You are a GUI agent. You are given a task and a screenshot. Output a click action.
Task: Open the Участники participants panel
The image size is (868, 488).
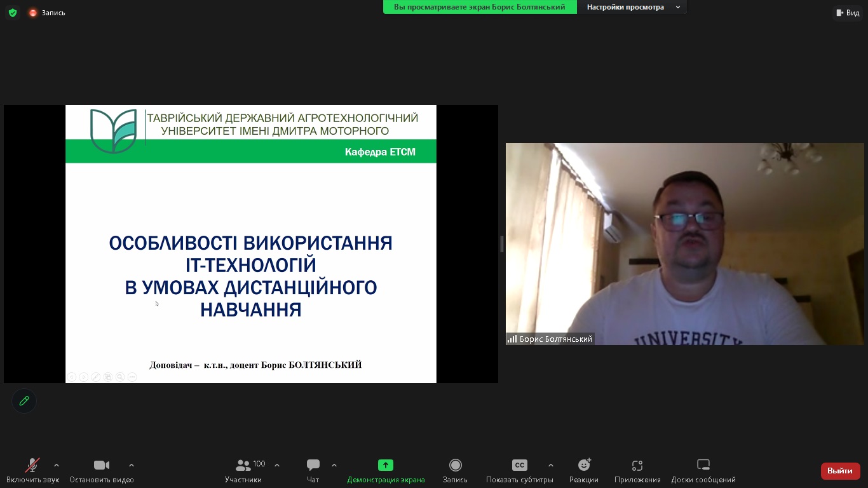click(243, 471)
